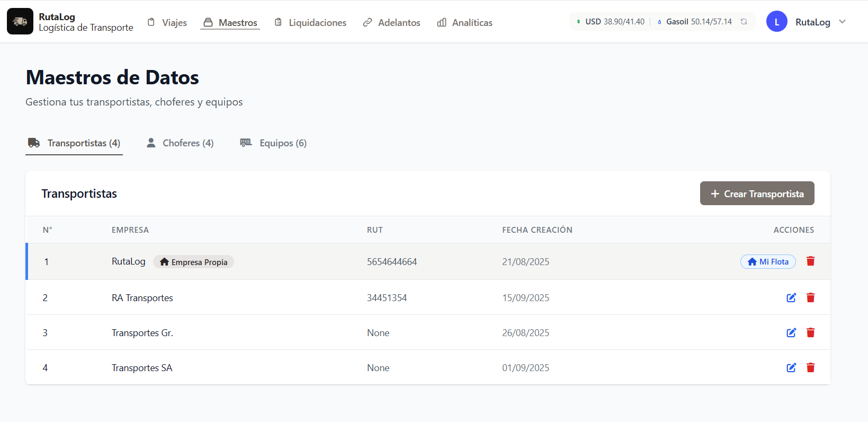Click the Crear Transportista button
This screenshot has width=868, height=422.
click(757, 194)
